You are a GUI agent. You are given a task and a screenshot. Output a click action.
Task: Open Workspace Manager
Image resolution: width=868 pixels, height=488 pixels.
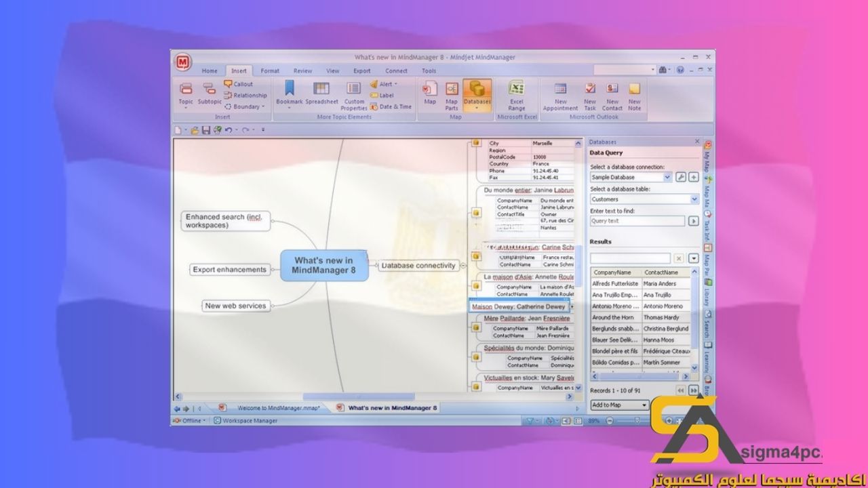[245, 421]
